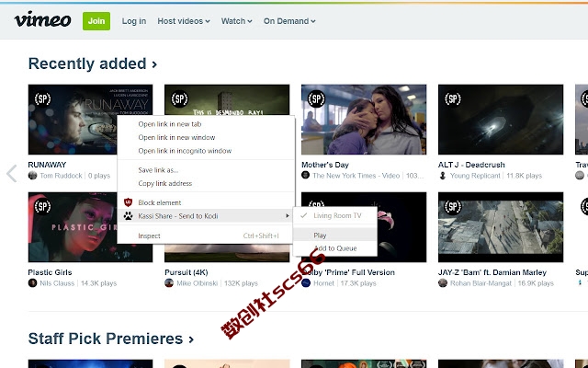Click the SP badge on Plastic Girls thumbnail
Viewport: 588px width, 368px height.
tap(42, 206)
